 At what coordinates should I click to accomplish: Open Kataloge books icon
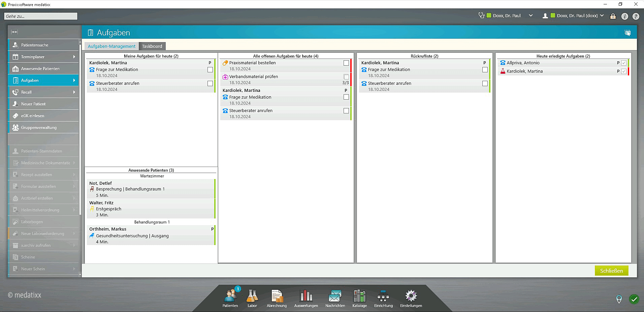[x=359, y=298]
